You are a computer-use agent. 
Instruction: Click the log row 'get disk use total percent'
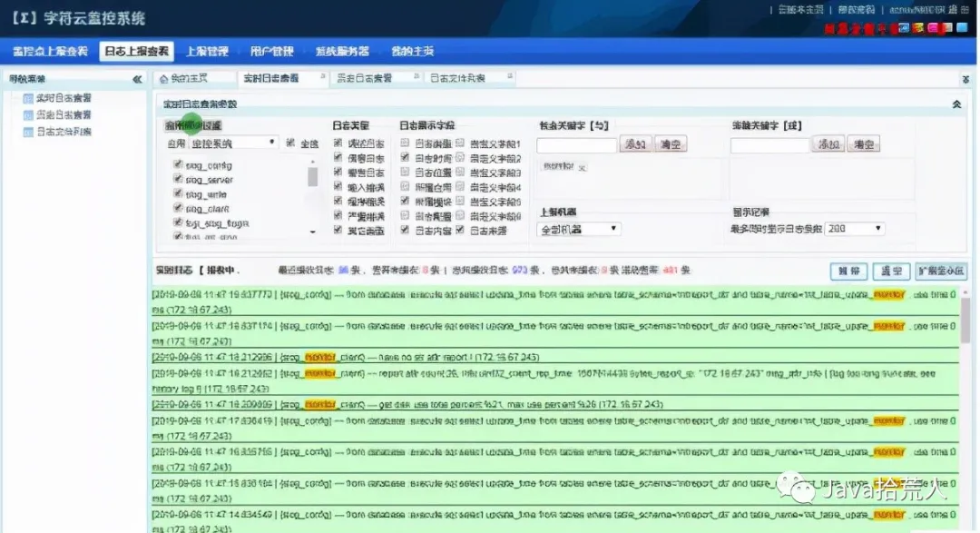pos(555,405)
